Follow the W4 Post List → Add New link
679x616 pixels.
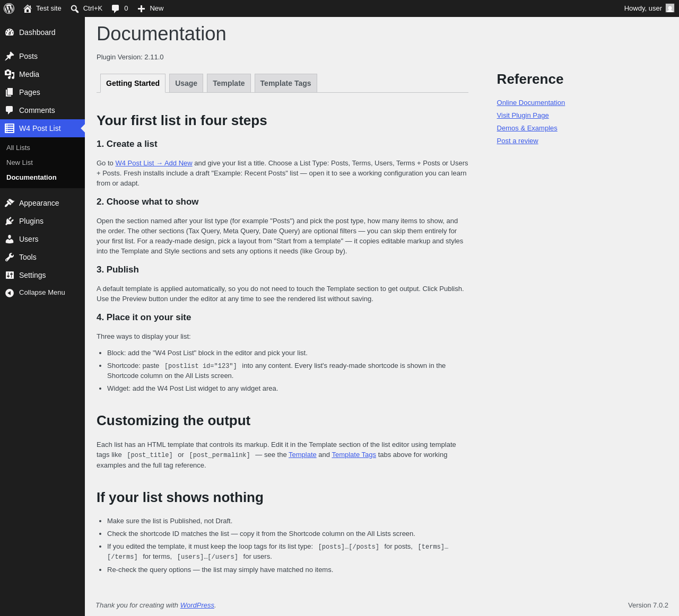(x=154, y=163)
